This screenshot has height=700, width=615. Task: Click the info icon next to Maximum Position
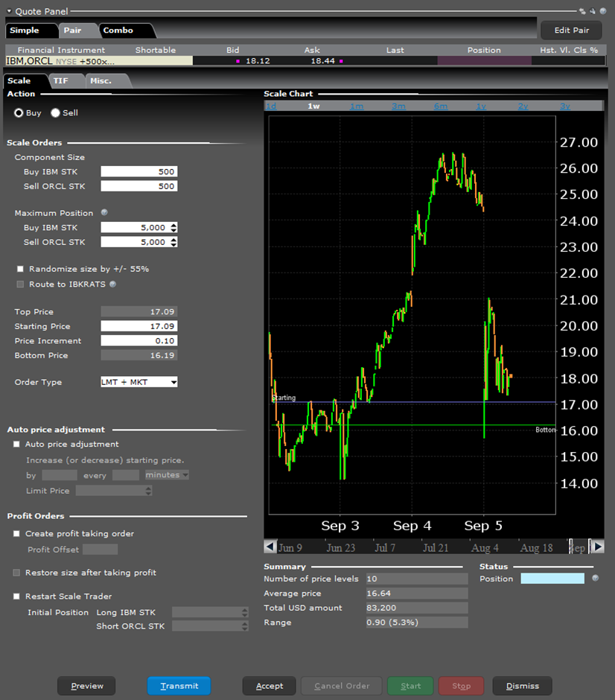(103, 213)
